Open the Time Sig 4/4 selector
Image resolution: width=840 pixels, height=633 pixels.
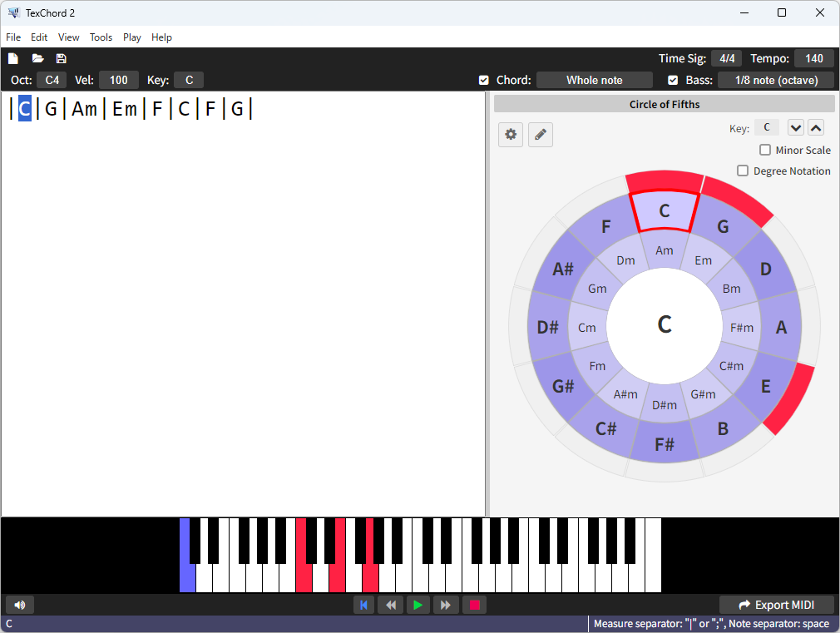point(727,58)
